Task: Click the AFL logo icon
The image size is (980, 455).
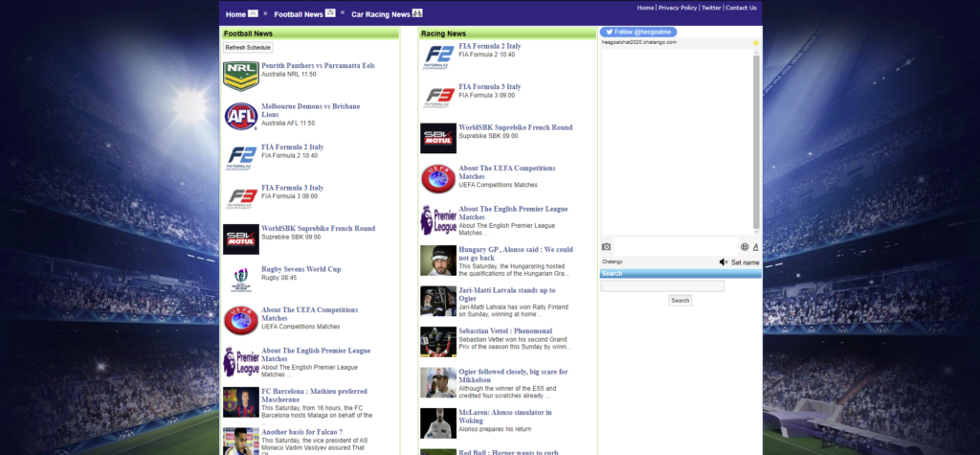Action: click(x=241, y=116)
